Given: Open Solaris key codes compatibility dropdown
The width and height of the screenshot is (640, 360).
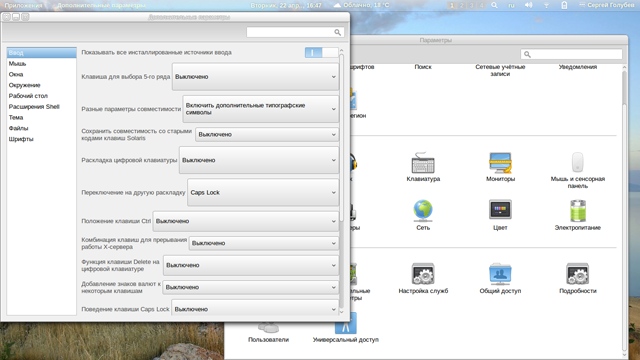Looking at the screenshot, I should (267, 135).
